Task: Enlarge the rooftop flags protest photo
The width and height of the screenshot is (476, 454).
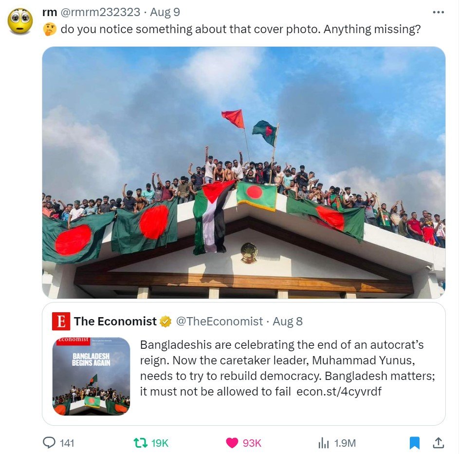Action: coord(244,172)
